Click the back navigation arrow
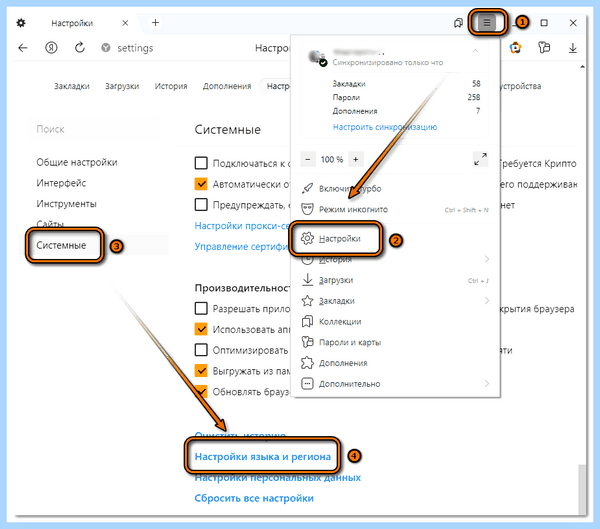Screen dimensions: 600x529 [23, 48]
